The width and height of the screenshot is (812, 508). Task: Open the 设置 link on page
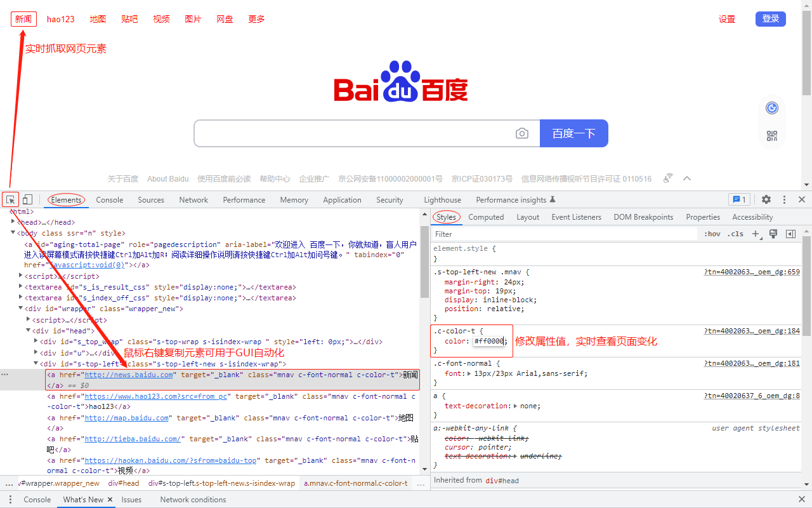727,19
